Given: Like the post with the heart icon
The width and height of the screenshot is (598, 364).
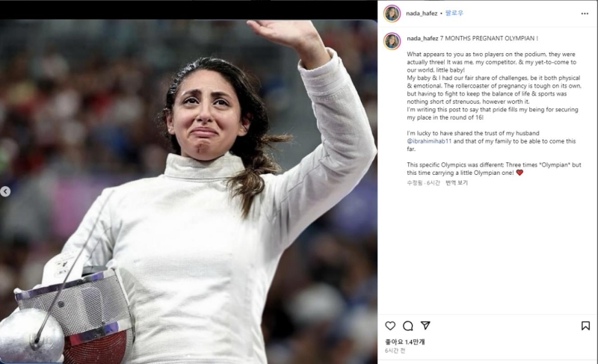Looking at the screenshot, I should click(x=389, y=325).
